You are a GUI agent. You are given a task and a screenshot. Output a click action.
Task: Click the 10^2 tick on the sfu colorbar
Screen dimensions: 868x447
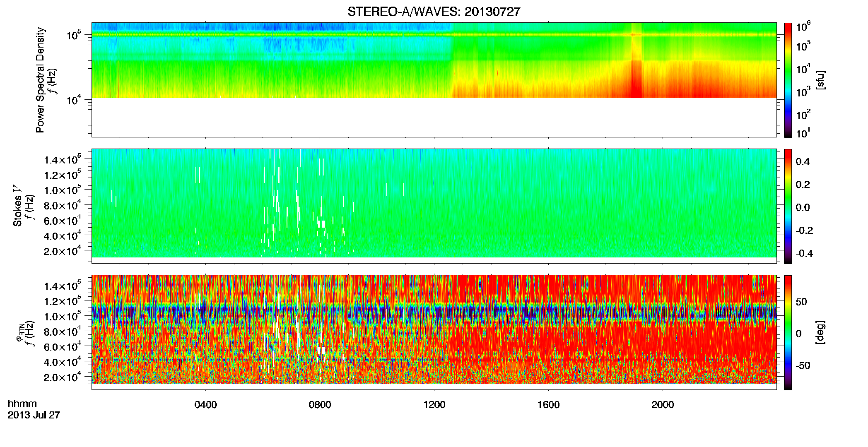coord(803,114)
